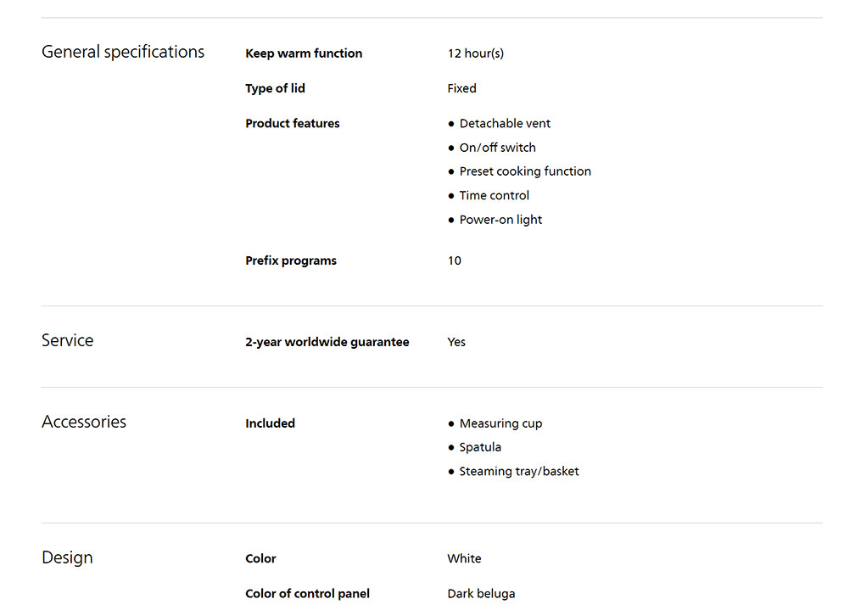Click the Dark beluga color value
This screenshot has width=844, height=616.
click(481, 594)
